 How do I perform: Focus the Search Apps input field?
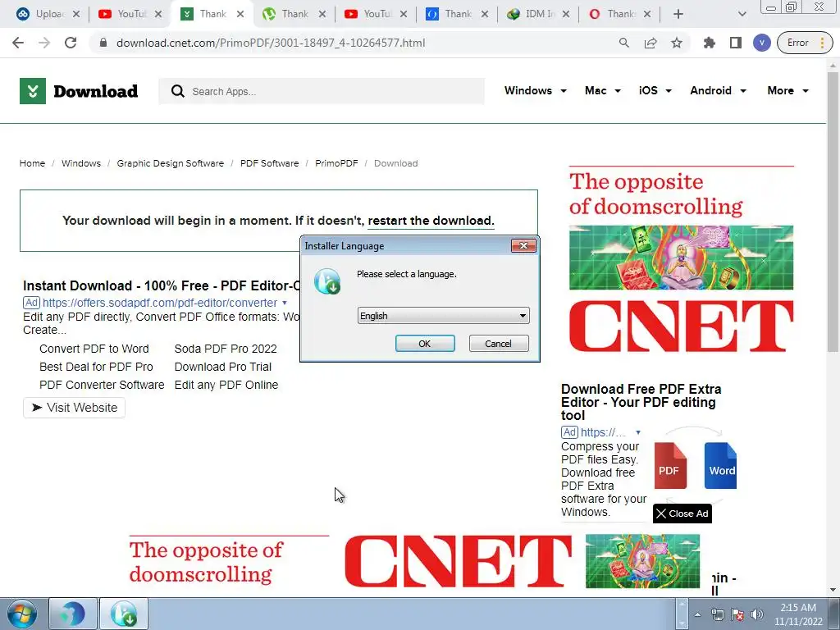click(x=322, y=91)
